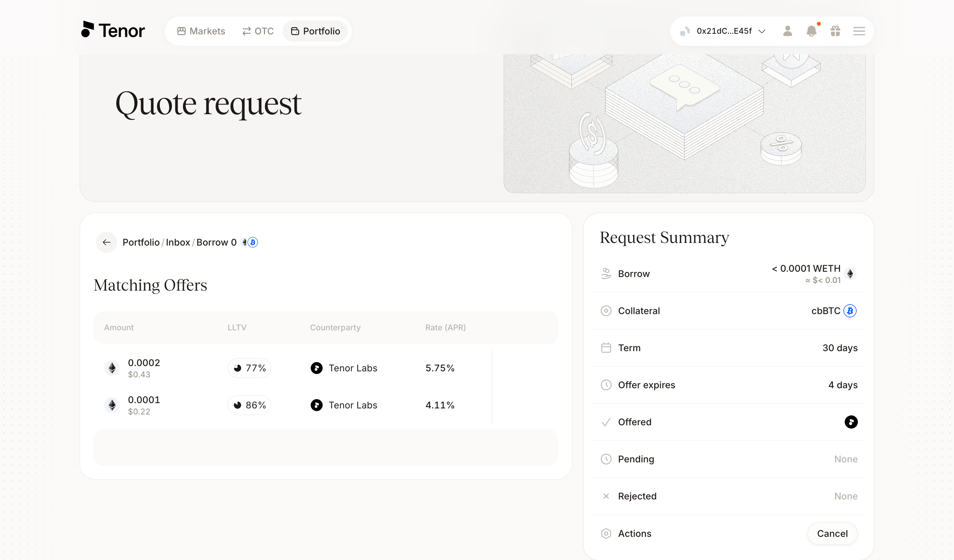Click the 86% LLTV badge
The height and width of the screenshot is (560, 954).
(249, 405)
